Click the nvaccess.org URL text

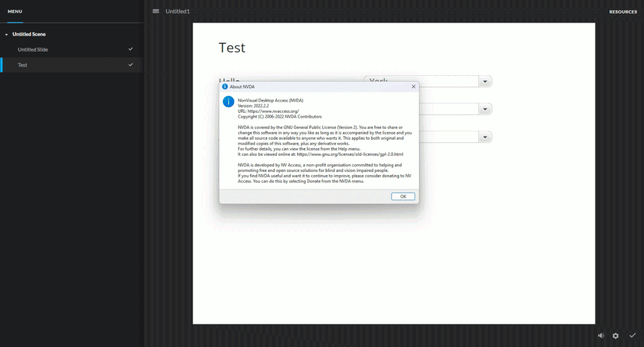[273, 111]
